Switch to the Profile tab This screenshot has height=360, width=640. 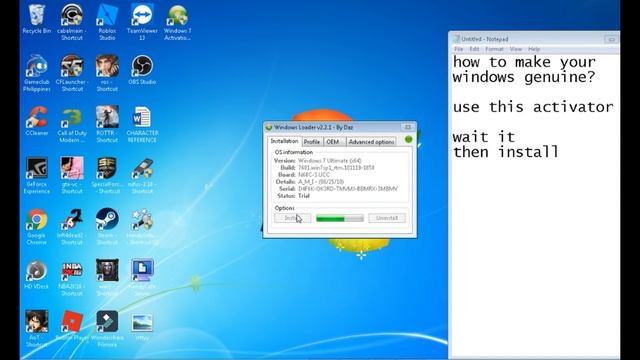(312, 142)
